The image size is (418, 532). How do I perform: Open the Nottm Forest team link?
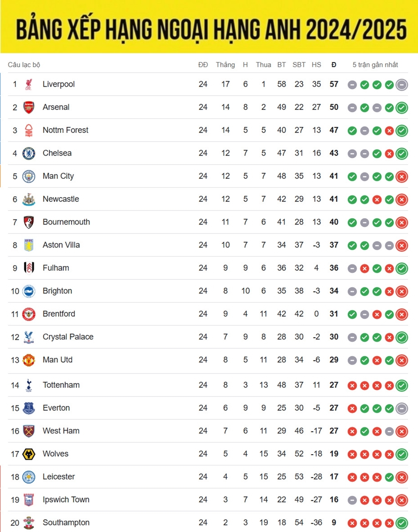click(x=66, y=130)
